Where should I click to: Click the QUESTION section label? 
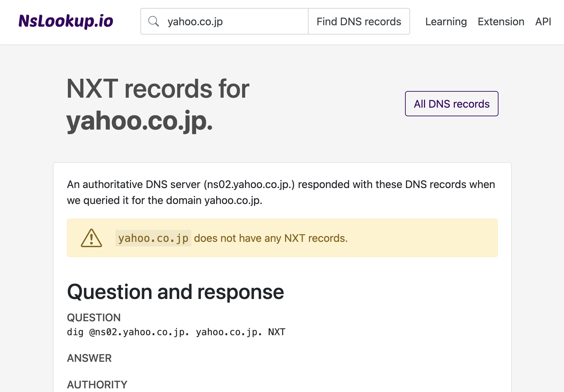pos(94,318)
